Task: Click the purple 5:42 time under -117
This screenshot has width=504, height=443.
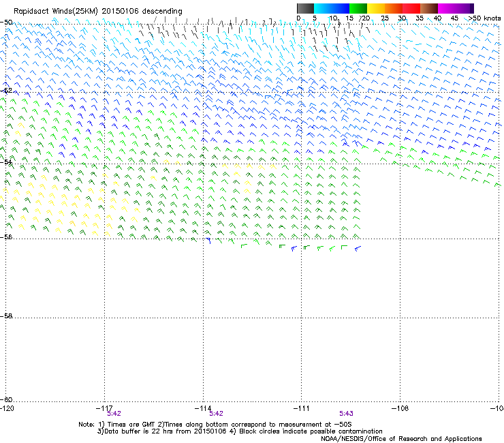Action: tap(114, 414)
